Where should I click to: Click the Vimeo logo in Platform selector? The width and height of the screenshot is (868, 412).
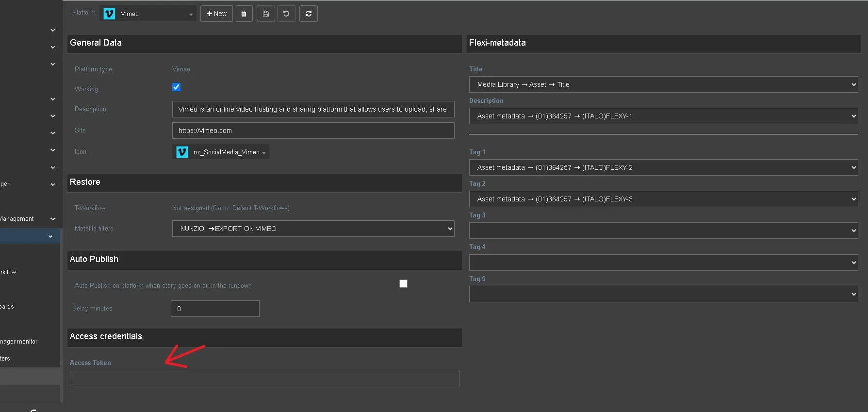110,14
